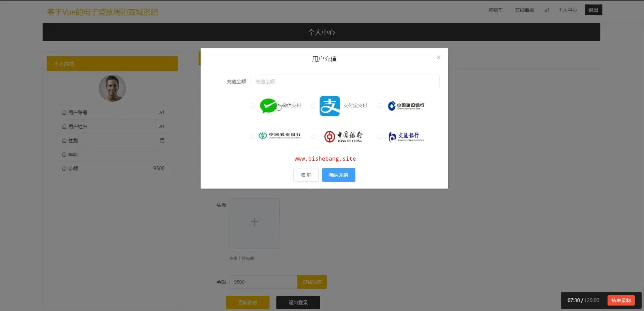Click the 取消 button in the dialog
644x311 pixels.
[306, 175]
